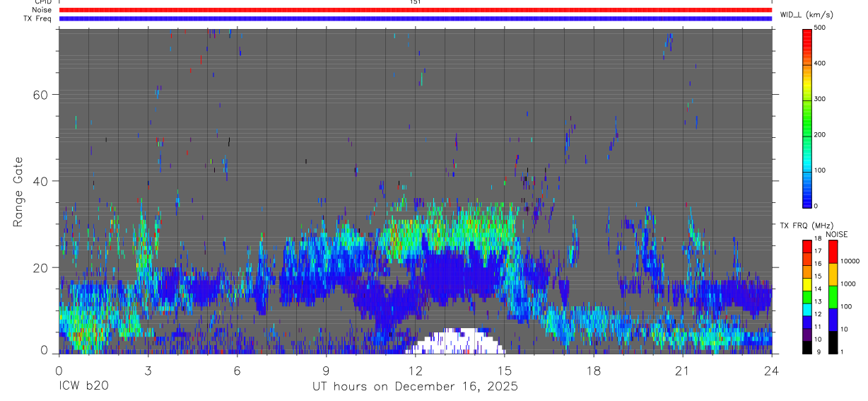Viewport: 868px width, 401px height.
Task: Click the 60 label on Range Gate axis
Action: 41,94
